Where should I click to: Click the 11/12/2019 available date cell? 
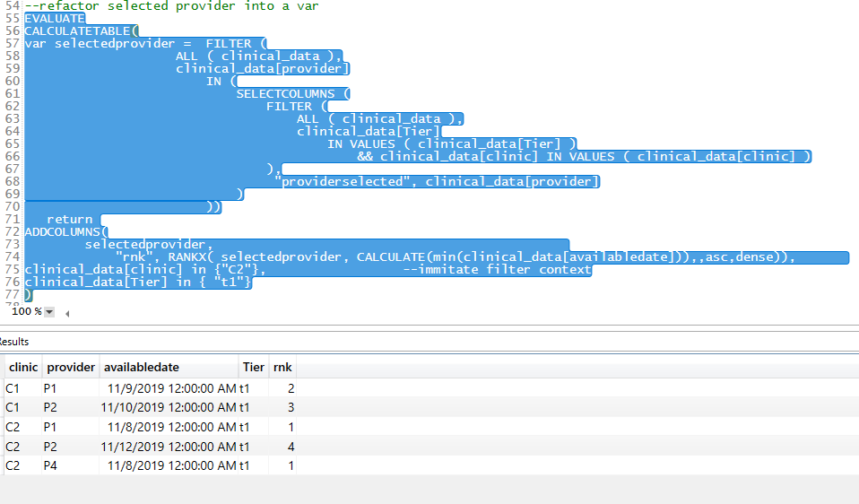[169, 447]
